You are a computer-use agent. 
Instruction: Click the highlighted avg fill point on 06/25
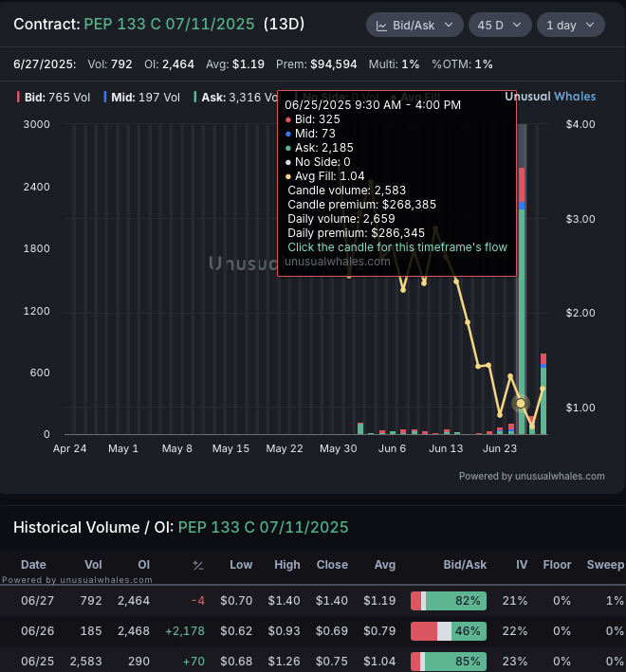[x=521, y=403]
